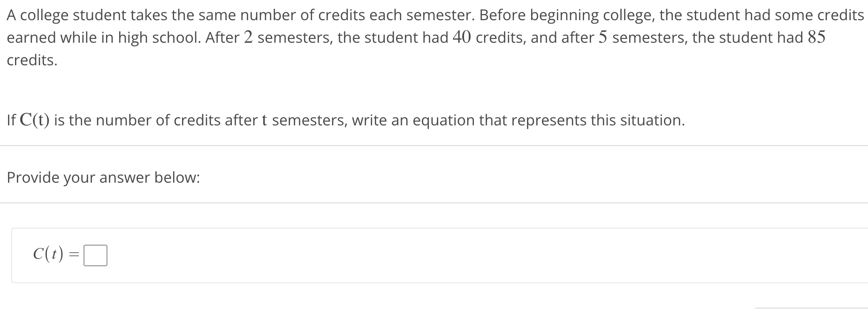Click the blank space inside the answer panel

click(x=469, y=256)
